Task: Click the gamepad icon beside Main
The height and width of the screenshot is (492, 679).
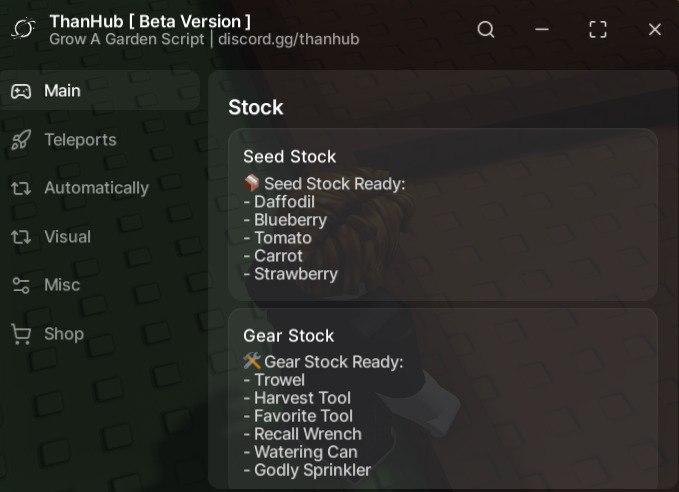Action: pyautogui.click(x=21, y=91)
